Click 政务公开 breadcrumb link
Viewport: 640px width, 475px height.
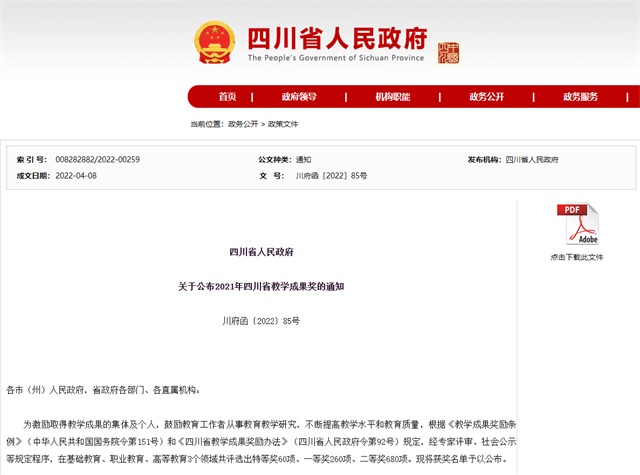(243, 124)
